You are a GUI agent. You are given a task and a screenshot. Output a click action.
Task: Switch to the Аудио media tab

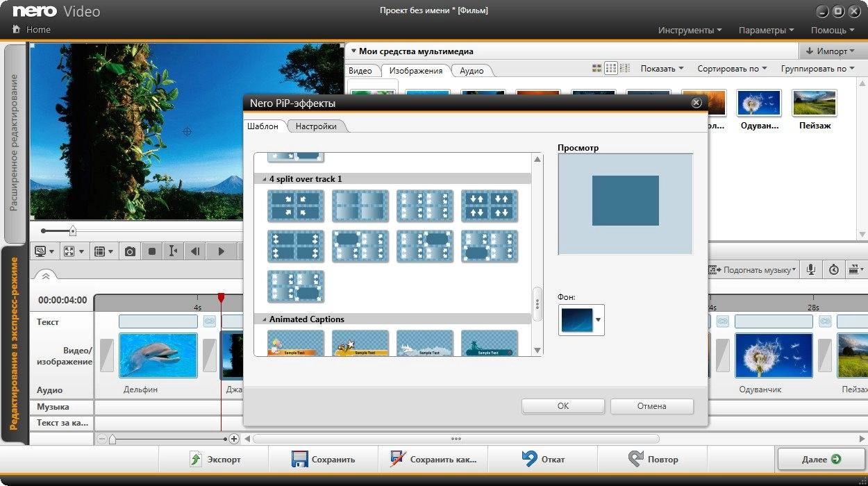click(471, 70)
